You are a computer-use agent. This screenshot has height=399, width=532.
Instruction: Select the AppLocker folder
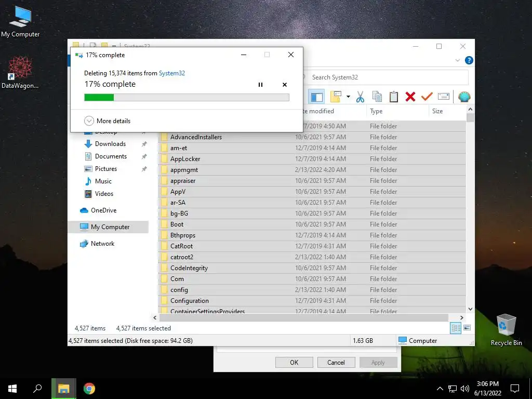(x=312, y=159)
